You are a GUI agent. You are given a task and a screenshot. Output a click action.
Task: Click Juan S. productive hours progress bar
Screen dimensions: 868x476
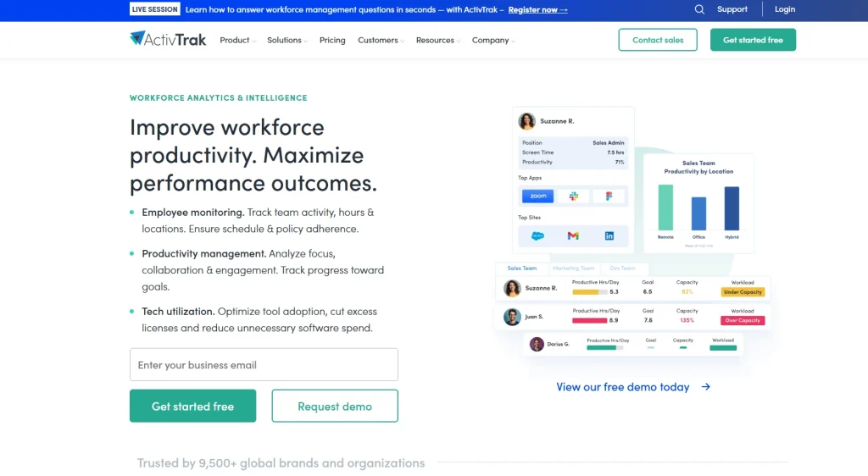590,321
